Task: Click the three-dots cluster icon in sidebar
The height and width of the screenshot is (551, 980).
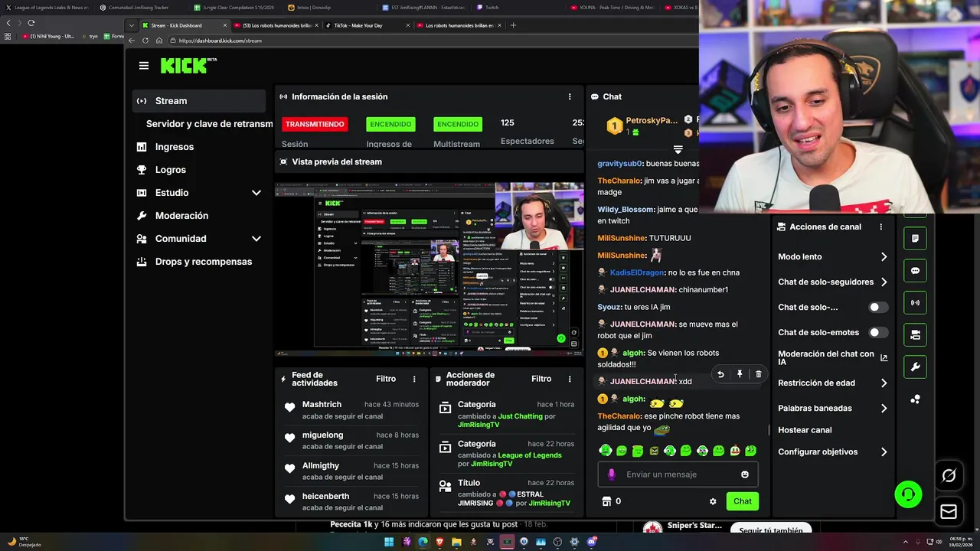Action: tap(915, 399)
